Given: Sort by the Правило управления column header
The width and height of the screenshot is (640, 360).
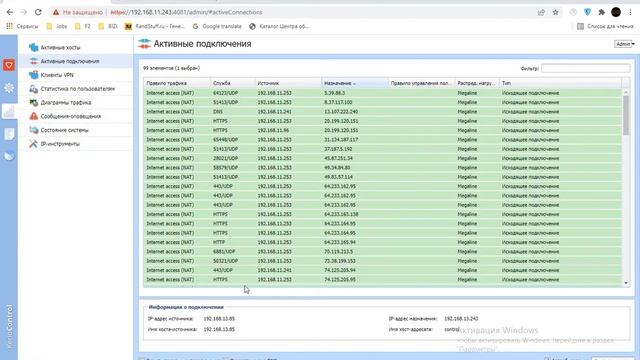Looking at the screenshot, I should point(421,83).
